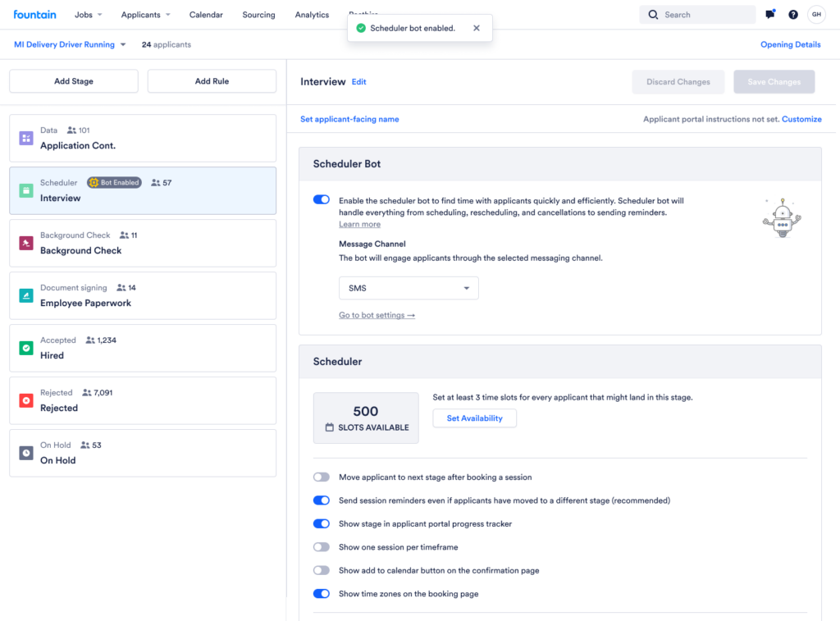The width and height of the screenshot is (840, 621).
Task: Open the SMS message channel dropdown
Action: (x=409, y=288)
